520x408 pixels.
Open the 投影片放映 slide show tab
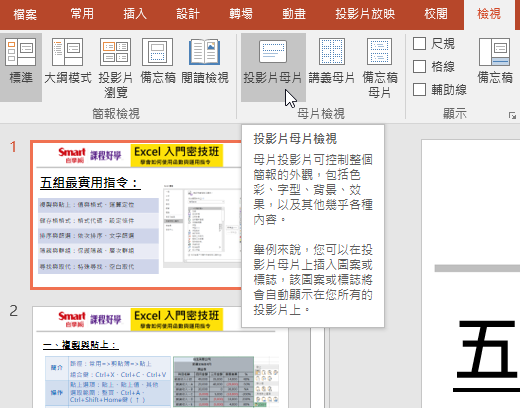point(365,14)
